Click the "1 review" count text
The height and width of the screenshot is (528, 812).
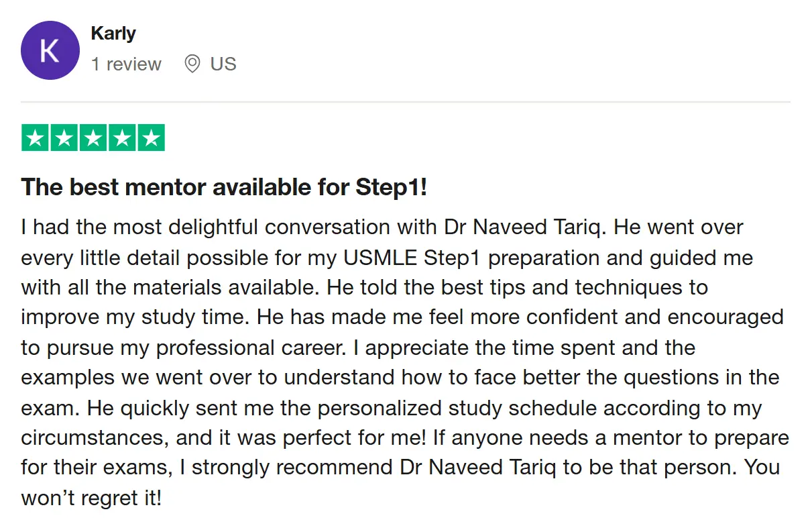(x=126, y=64)
